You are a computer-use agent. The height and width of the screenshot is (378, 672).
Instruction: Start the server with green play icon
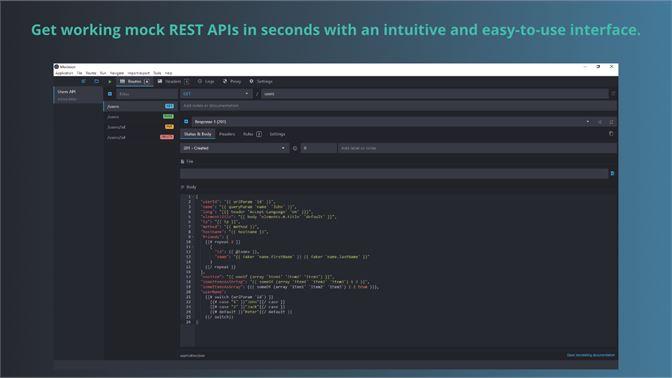click(109, 81)
